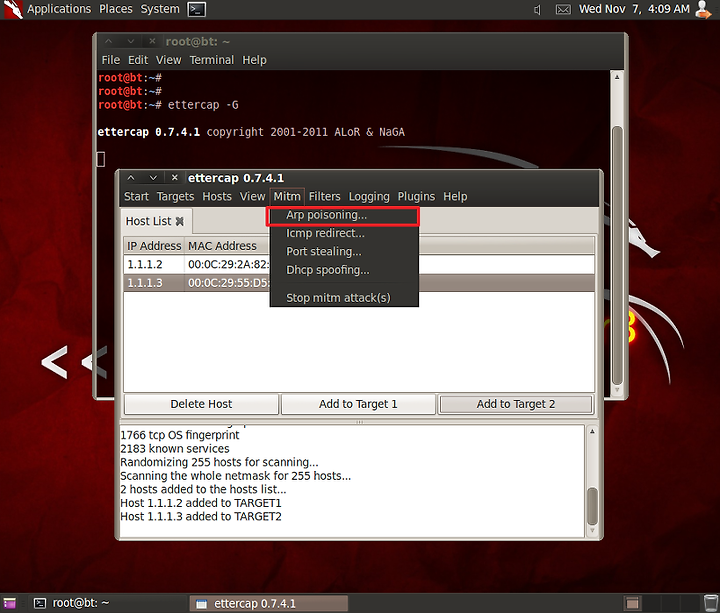Open the Places menu
Screen dimensions: 720x613
coord(116,9)
